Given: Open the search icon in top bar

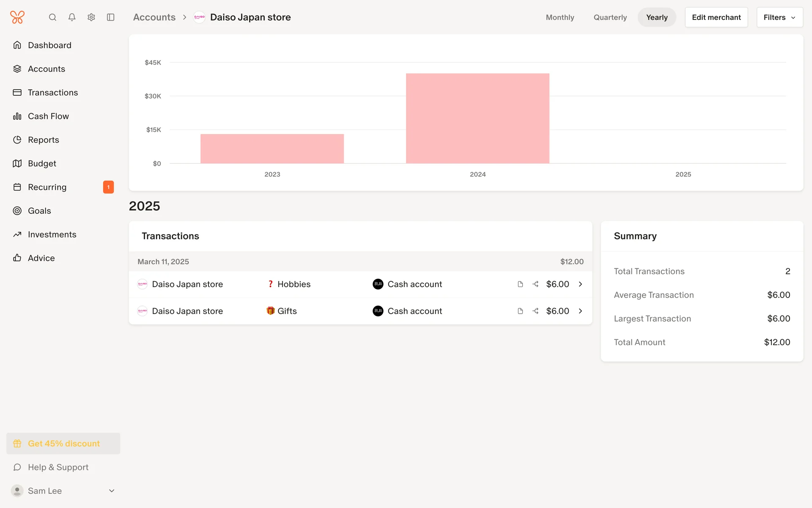Looking at the screenshot, I should click(x=52, y=17).
